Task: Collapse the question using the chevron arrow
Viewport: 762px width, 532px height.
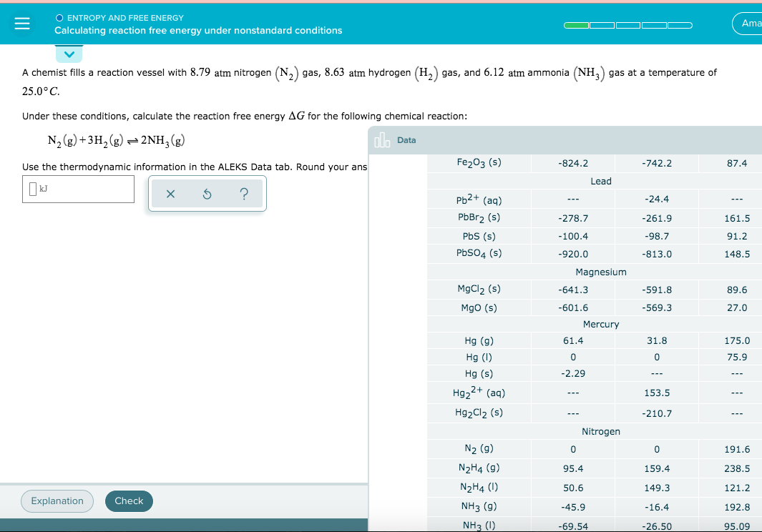Action: (69, 53)
